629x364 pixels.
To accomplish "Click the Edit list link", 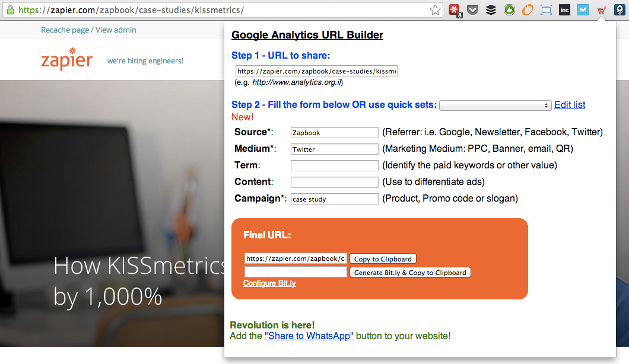I will point(570,104).
